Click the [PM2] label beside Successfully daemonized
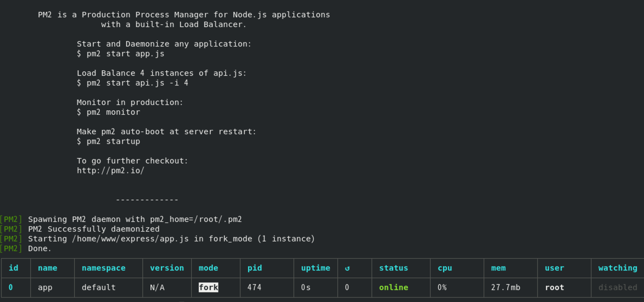This screenshot has width=644, height=302. pos(11,229)
